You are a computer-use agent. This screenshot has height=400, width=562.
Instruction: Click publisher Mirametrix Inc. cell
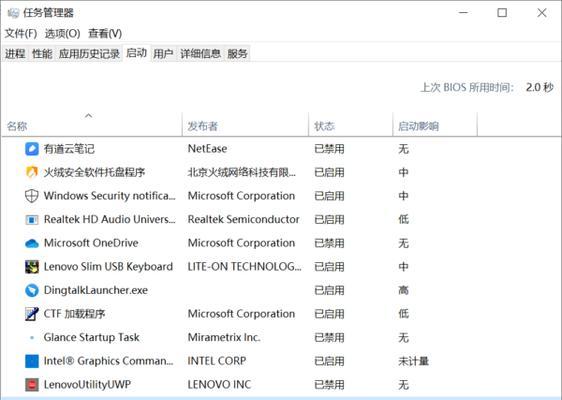click(x=224, y=338)
